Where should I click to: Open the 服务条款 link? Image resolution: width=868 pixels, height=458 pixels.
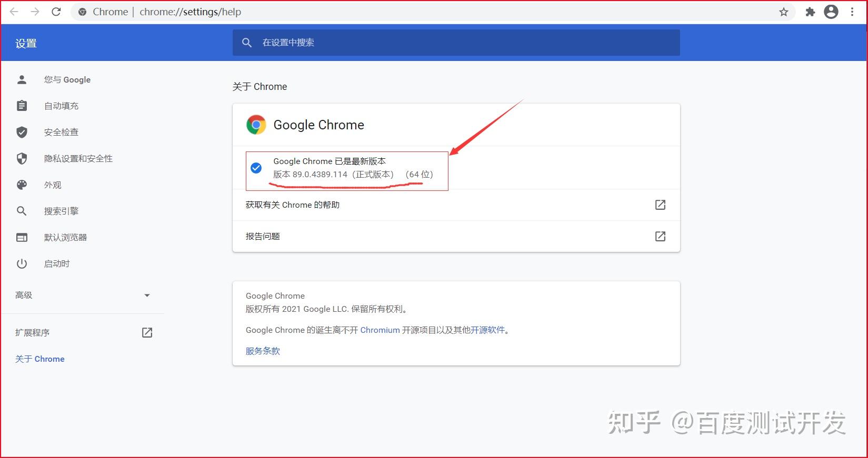pos(263,351)
